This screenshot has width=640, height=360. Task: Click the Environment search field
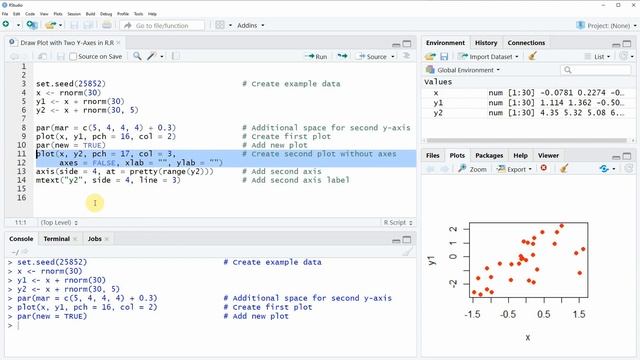point(596,70)
